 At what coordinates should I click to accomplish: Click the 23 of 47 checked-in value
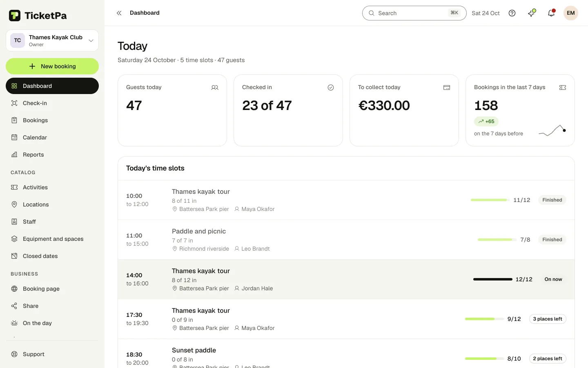click(267, 105)
